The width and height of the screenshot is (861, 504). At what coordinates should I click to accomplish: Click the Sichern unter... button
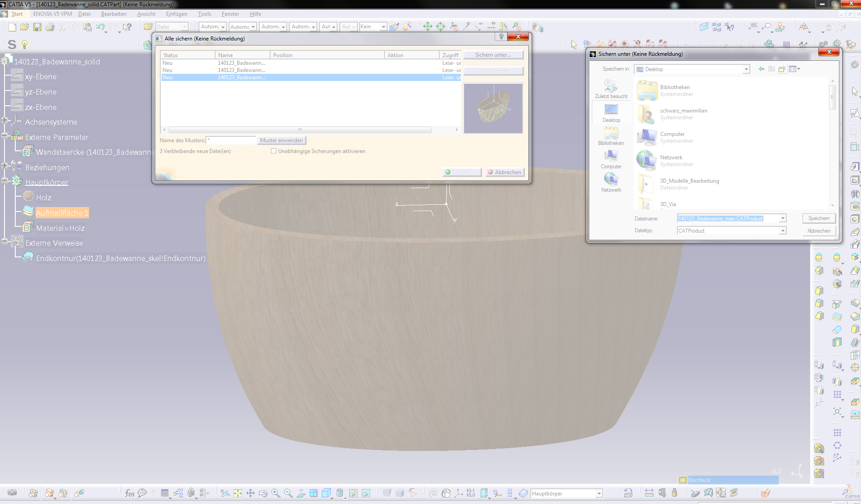(493, 55)
